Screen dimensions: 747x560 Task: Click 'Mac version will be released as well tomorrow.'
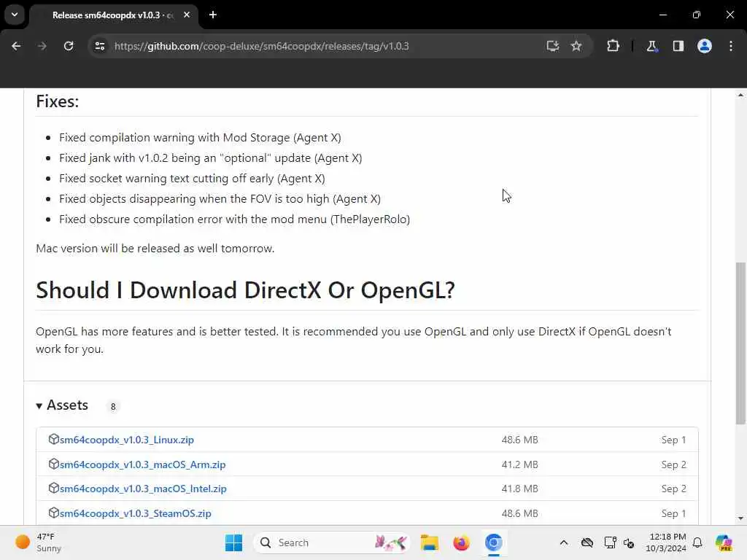(x=155, y=249)
